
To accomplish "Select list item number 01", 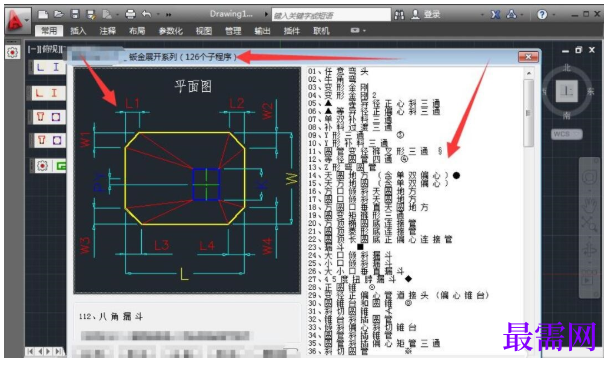I will click(338, 71).
